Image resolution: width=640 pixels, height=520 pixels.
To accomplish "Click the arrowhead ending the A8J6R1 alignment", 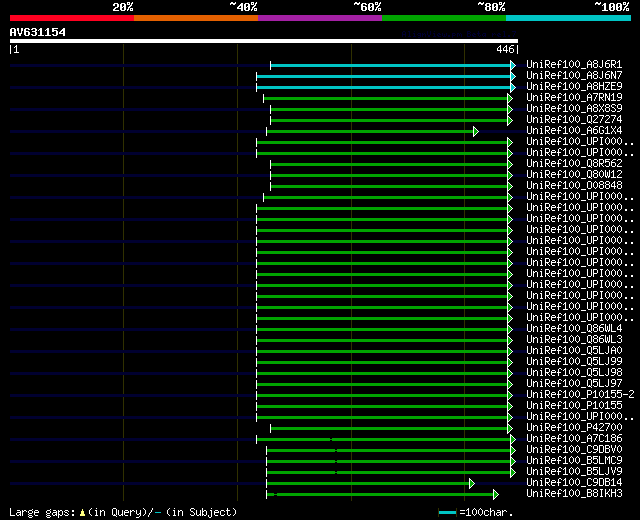I will point(513,65).
